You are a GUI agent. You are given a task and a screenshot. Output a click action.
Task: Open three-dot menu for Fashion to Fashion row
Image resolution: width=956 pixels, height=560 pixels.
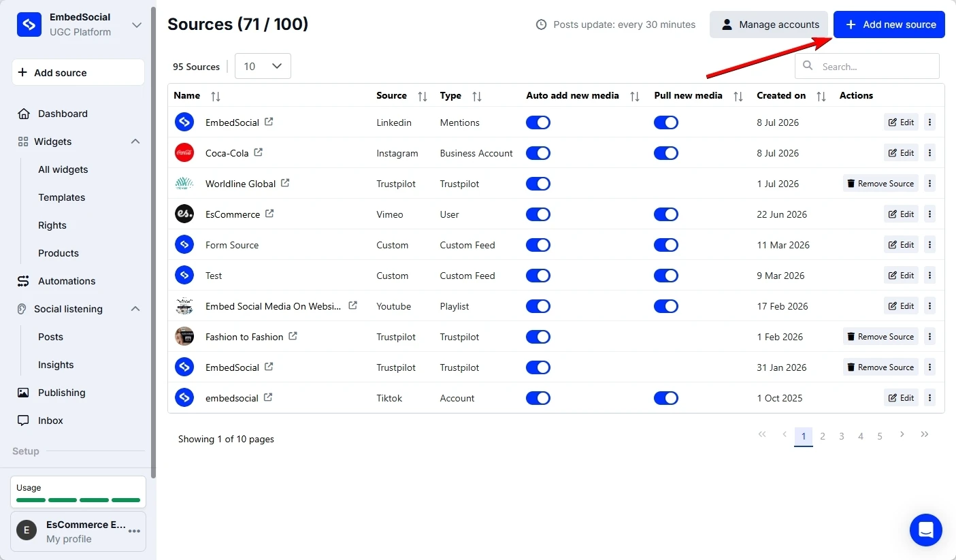930,336
